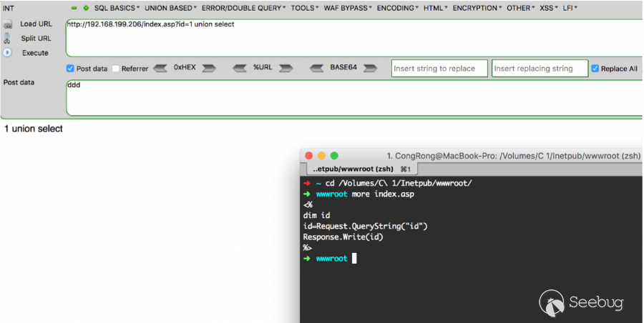The image size is (644, 323).
Task: Open the WAF BYPASS dropdown
Action: click(x=350, y=8)
